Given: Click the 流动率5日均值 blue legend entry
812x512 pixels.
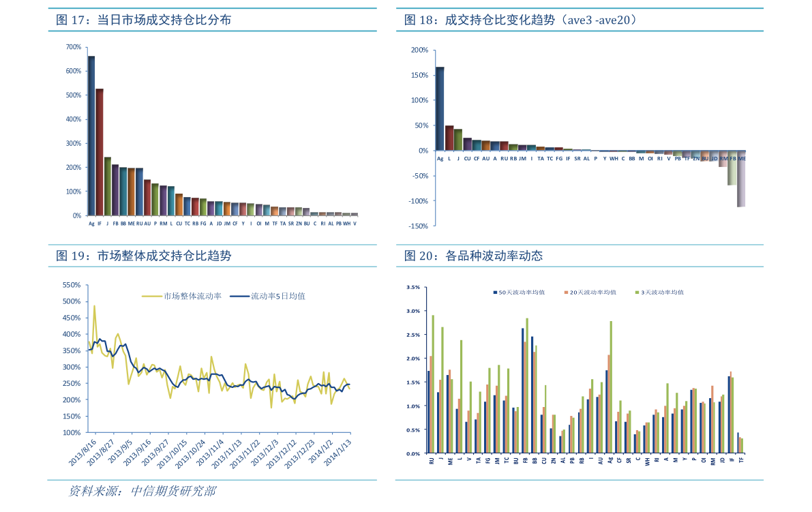Looking at the screenshot, I should point(268,296).
